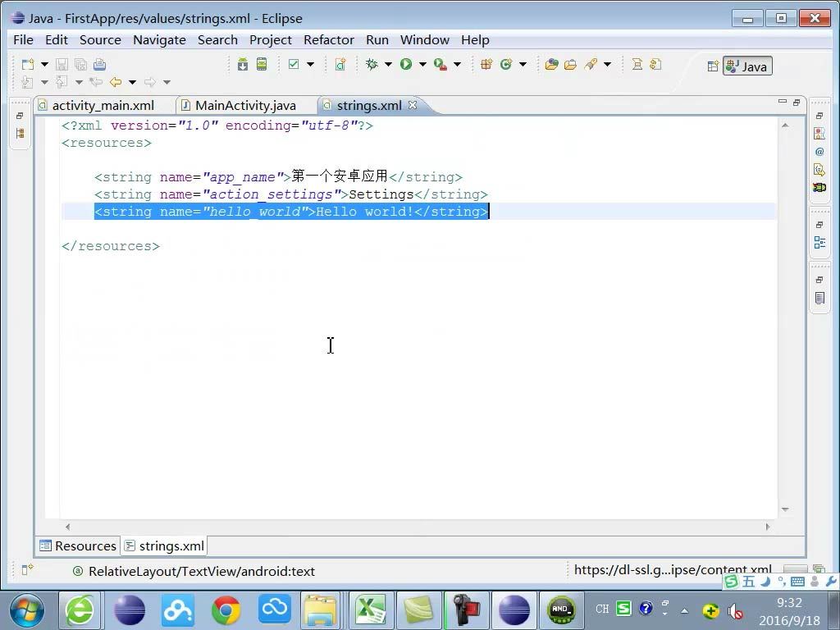Click the horizontal scrollbar right arrow
Image resolution: width=840 pixels, height=630 pixels.
(768, 527)
